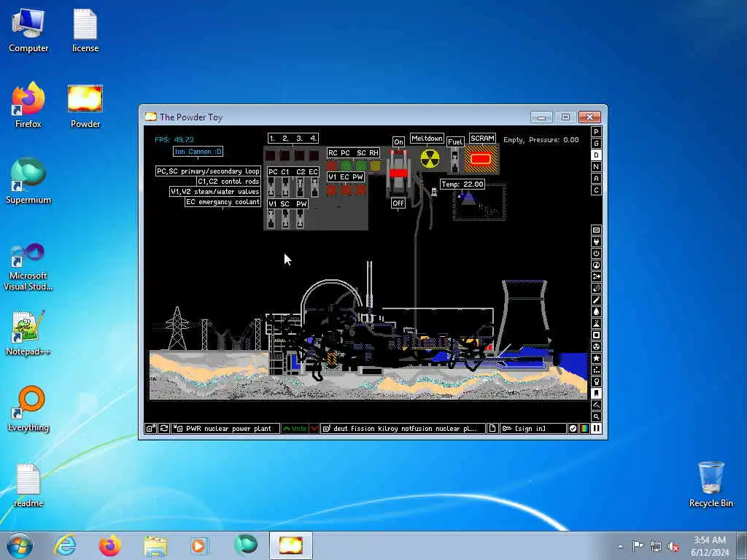Click the cooling tower in the simulation
This screenshot has height=560, width=747.
pos(524,316)
